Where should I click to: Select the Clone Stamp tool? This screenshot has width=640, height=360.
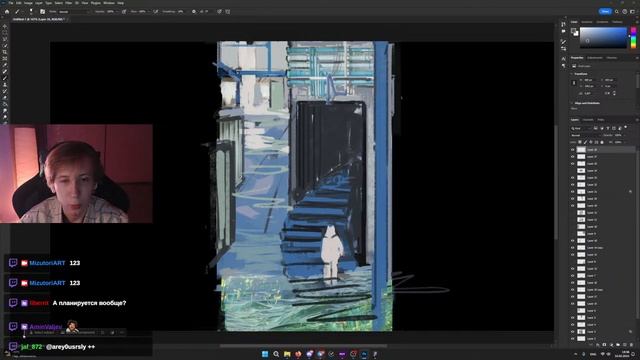(x=5, y=85)
